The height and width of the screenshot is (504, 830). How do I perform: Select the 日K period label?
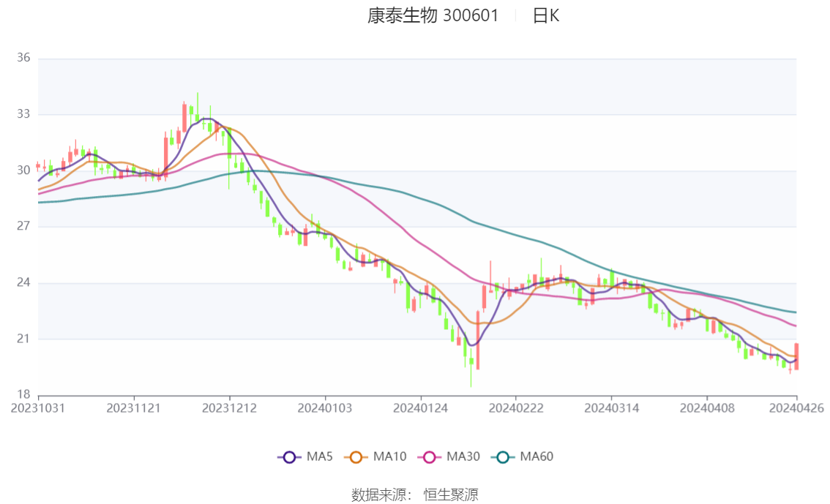546,15
